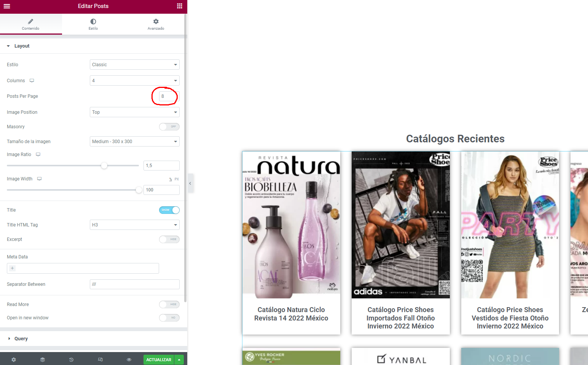Screen dimensions: 588x365
Task: Open the Estilo Classic dropdown
Action: pyautogui.click(x=134, y=65)
